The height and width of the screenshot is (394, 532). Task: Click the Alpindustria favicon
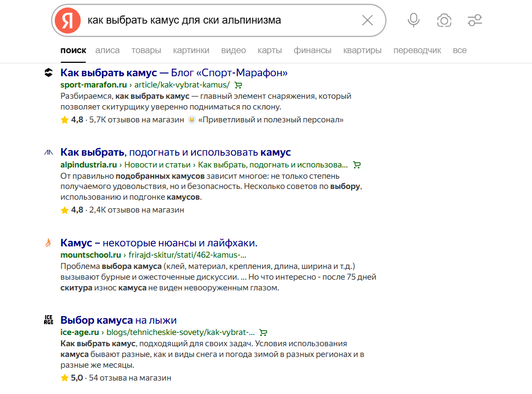tap(48, 152)
